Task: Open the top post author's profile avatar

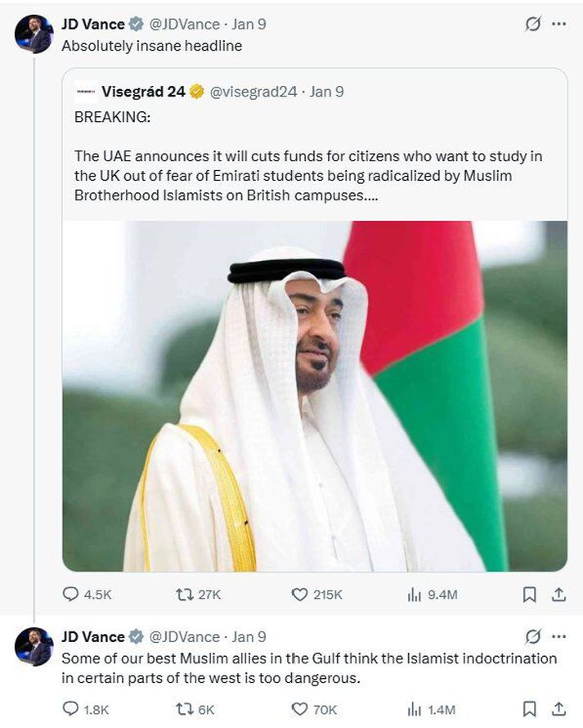Action: click(34, 34)
